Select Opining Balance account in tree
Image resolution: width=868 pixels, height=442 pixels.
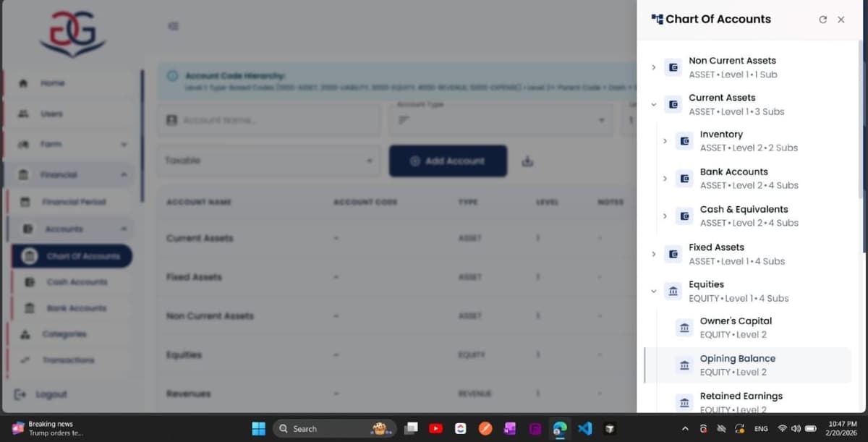click(737, 365)
